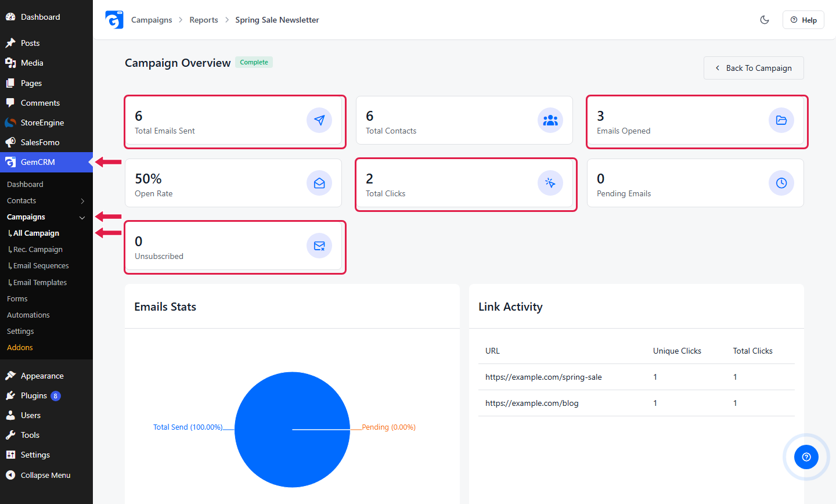Go to Email Sequences
This screenshot has height=504, width=836.
pyautogui.click(x=39, y=265)
